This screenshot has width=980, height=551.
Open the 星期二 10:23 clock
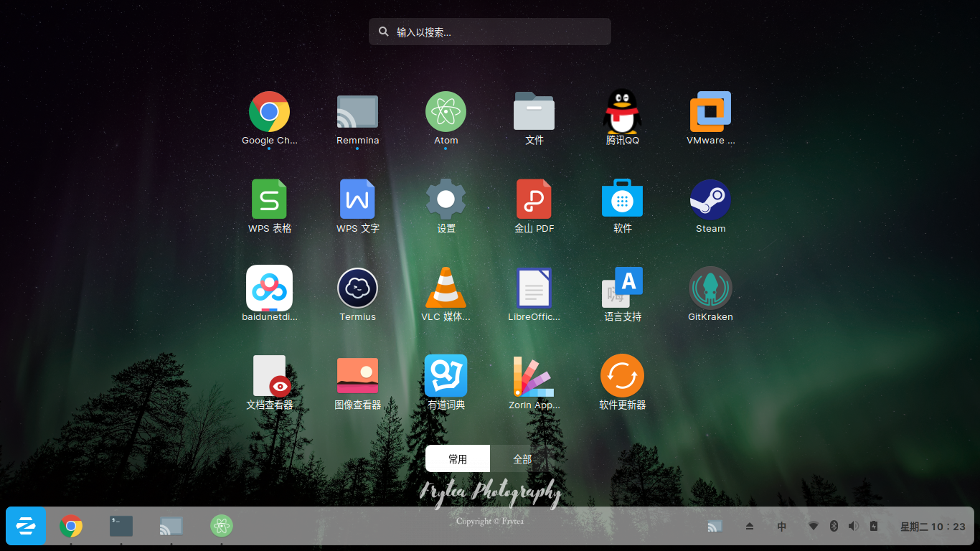pyautogui.click(x=933, y=527)
